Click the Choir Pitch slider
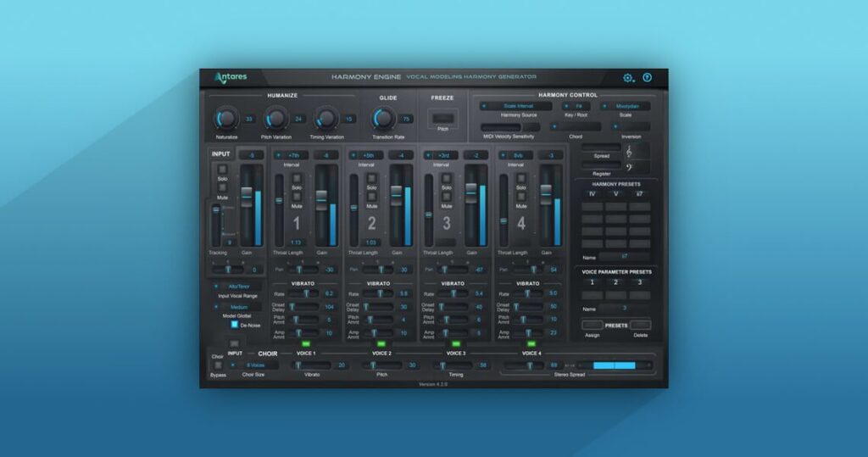Viewport: 868px width, 457px height. (382, 365)
